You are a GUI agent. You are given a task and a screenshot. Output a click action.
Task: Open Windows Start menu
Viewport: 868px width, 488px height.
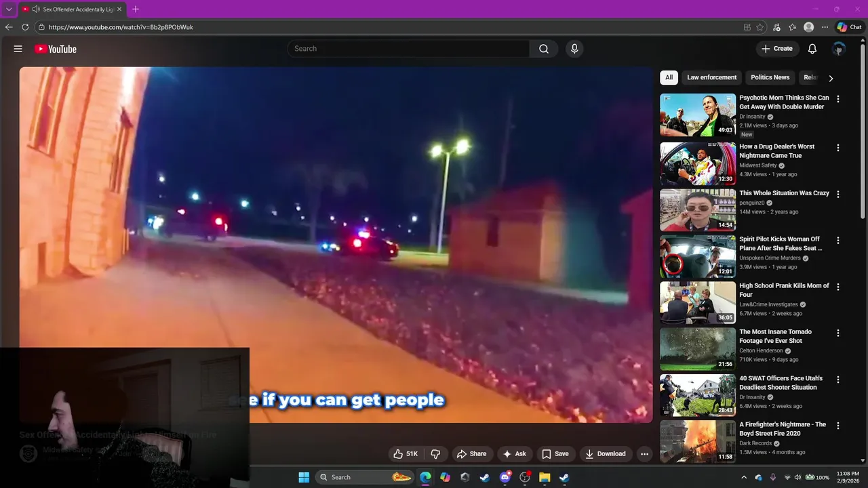[x=304, y=477]
